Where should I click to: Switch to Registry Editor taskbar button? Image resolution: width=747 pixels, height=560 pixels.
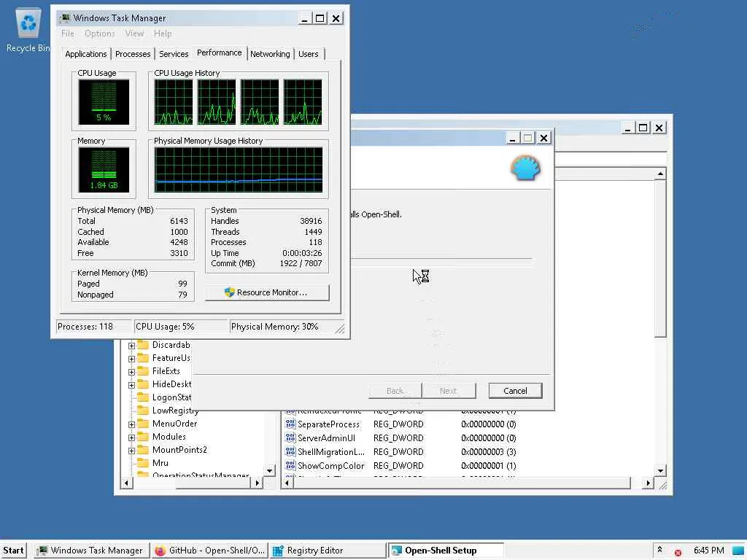click(x=328, y=551)
